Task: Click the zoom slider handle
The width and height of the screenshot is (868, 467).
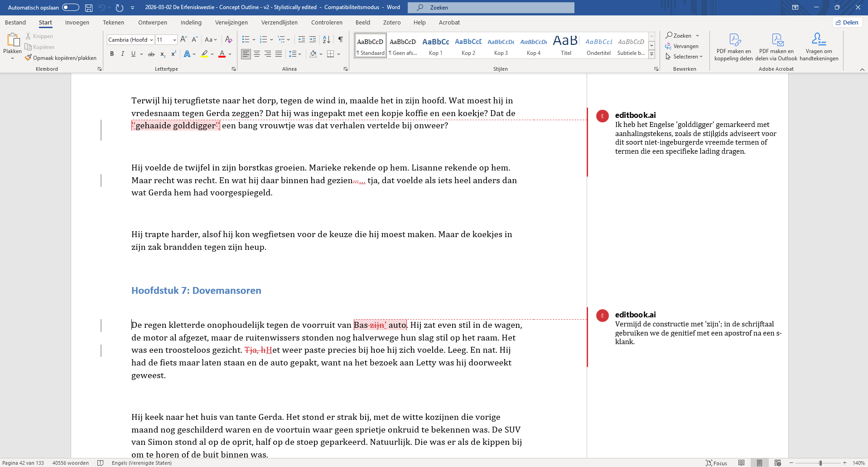Action: [x=820, y=463]
